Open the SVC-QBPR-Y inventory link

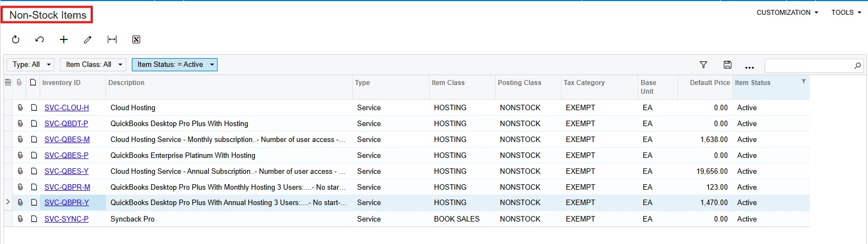66,202
